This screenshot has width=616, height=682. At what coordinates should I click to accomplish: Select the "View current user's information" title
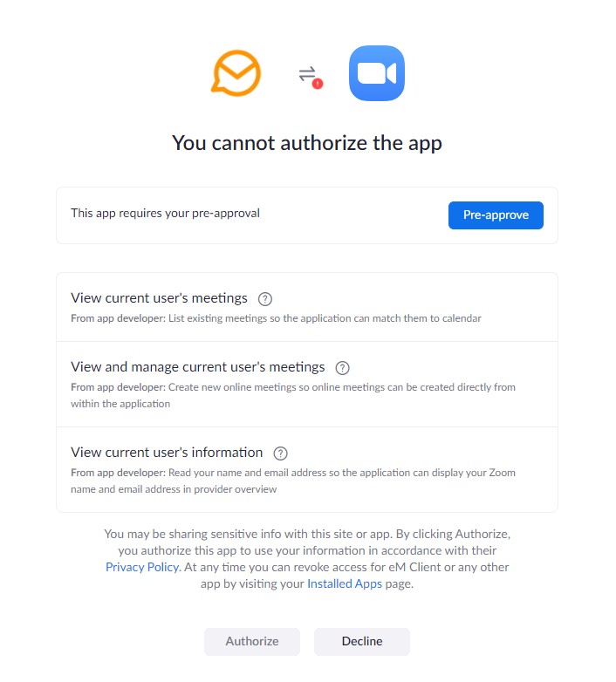pyautogui.click(x=167, y=453)
